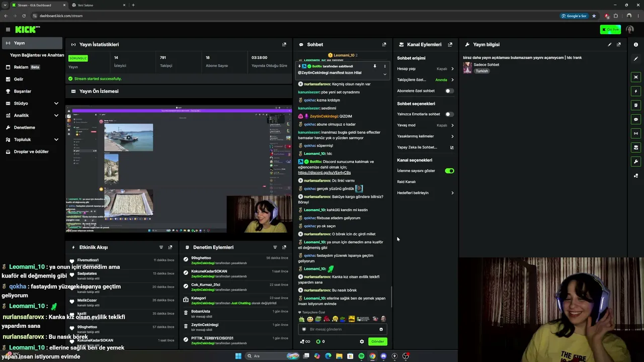Toggle the moderation actions note widget icon
The width and height of the screenshot is (644, 362).
636,106
